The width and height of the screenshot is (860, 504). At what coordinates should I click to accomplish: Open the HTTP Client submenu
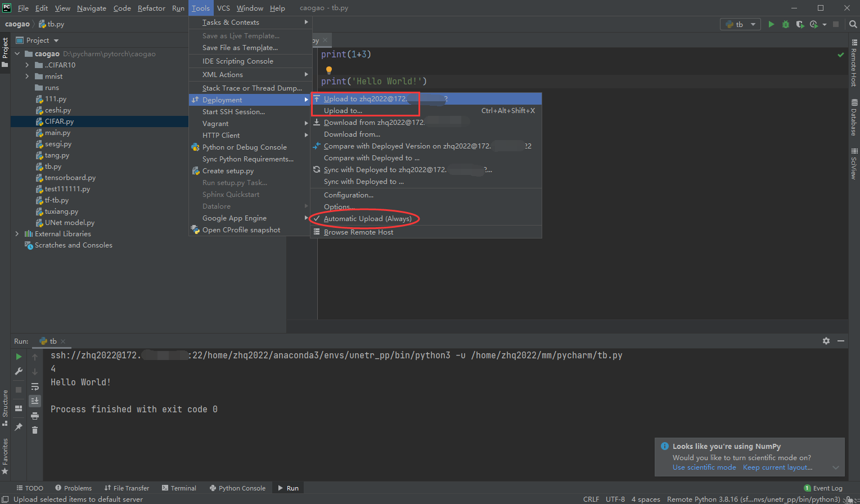250,136
